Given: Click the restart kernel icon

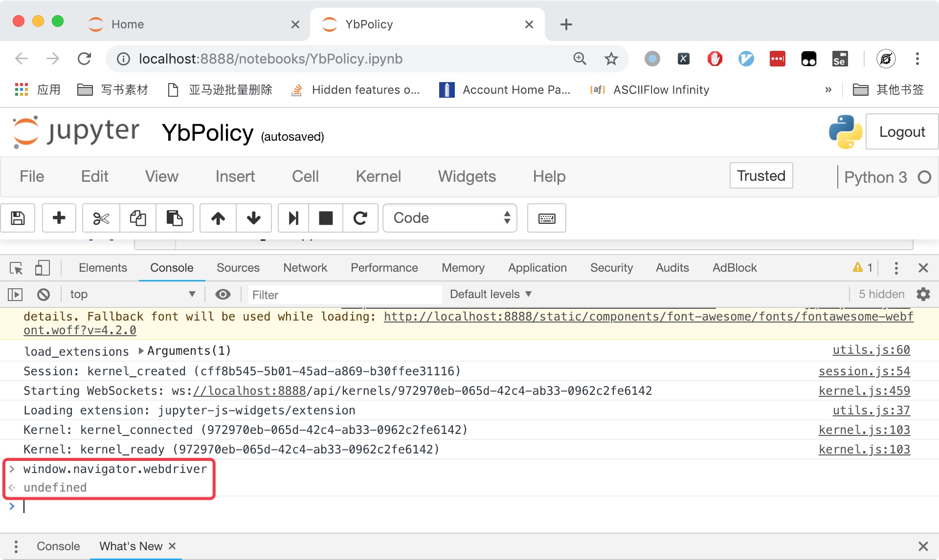Looking at the screenshot, I should pyautogui.click(x=360, y=218).
